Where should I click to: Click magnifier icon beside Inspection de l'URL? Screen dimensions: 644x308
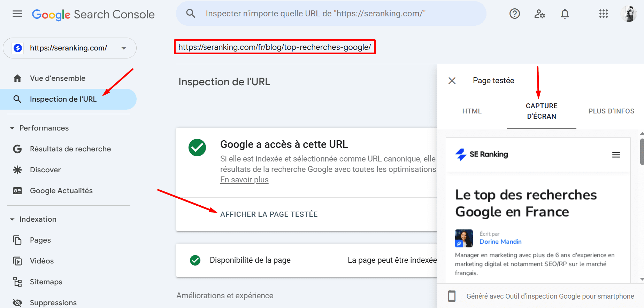point(17,99)
